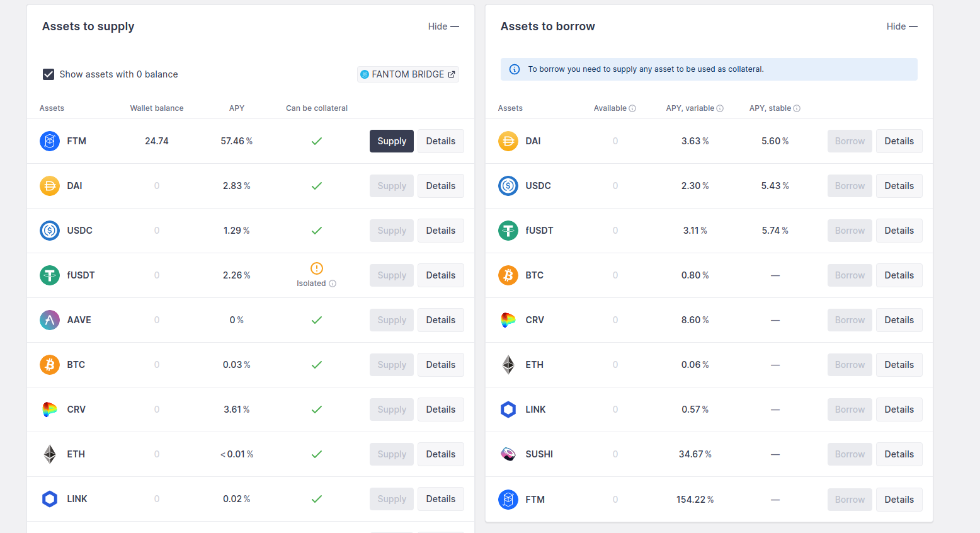
Task: Click the DAI token icon in borrow list
Action: pos(508,141)
